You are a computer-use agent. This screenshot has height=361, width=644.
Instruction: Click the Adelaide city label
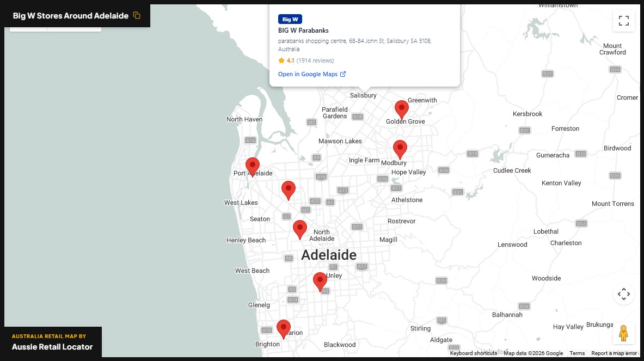click(329, 255)
